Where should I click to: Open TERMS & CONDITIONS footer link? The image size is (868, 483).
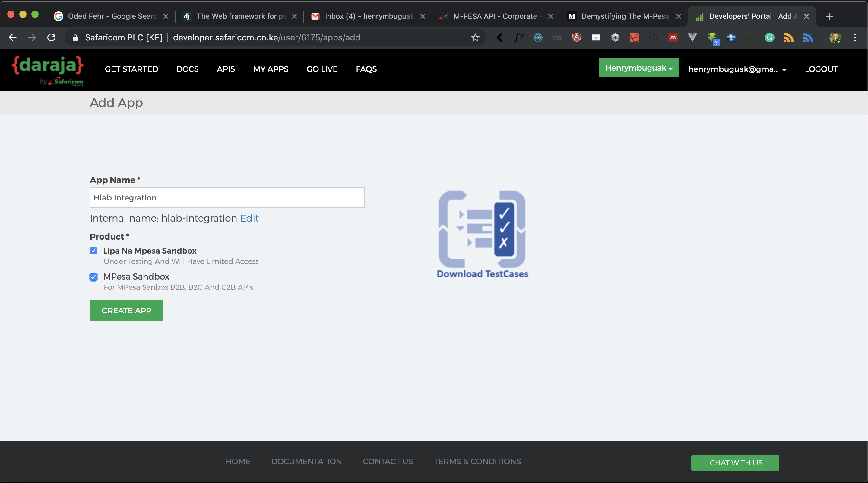pos(477,461)
